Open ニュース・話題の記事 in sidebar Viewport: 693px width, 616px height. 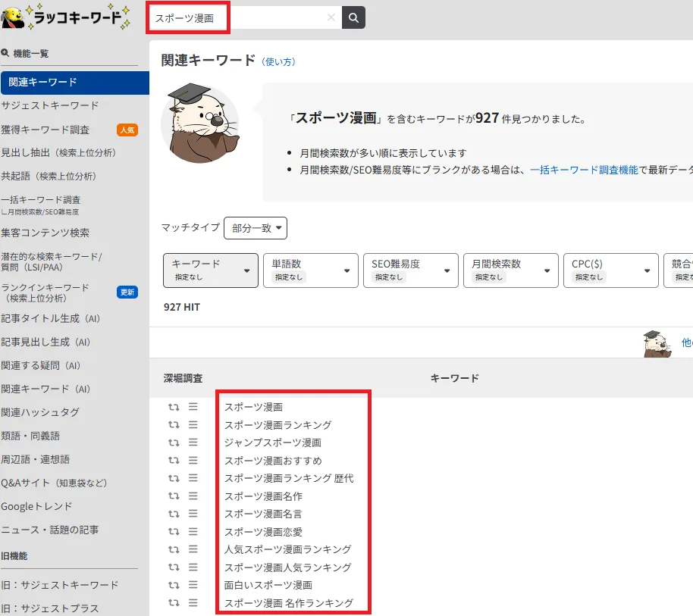coord(50,530)
